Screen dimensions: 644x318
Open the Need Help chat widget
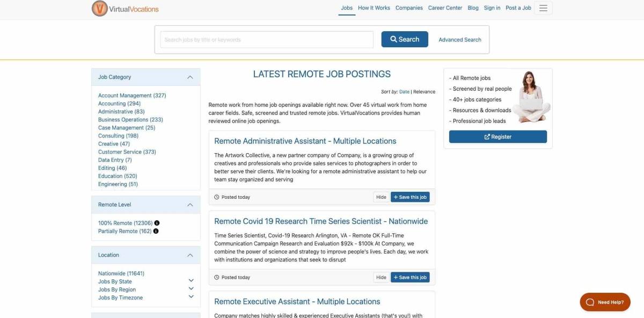pyautogui.click(x=605, y=302)
